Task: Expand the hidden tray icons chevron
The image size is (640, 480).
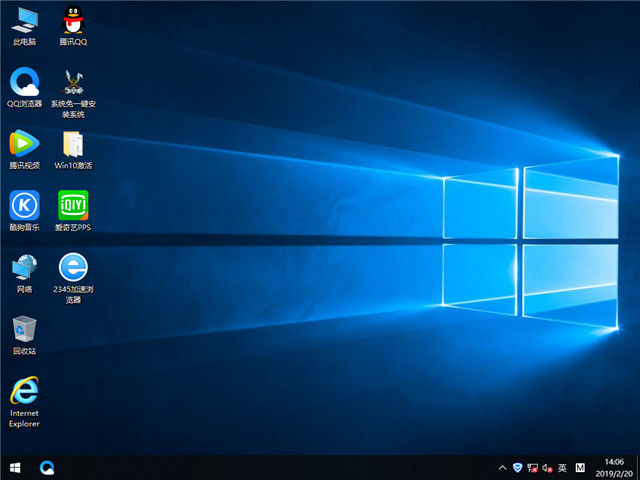Action: (502, 468)
